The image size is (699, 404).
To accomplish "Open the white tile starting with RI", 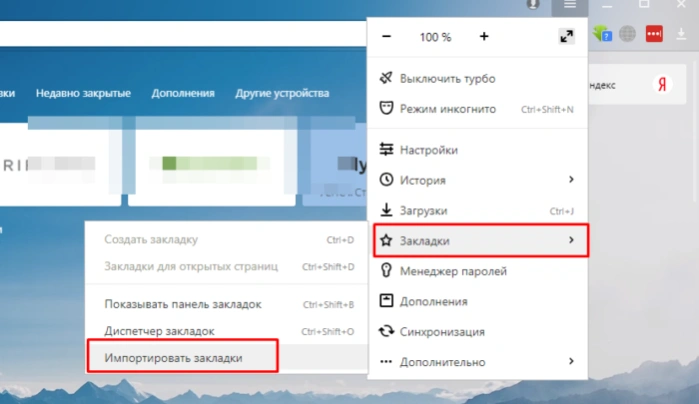I will point(60,164).
